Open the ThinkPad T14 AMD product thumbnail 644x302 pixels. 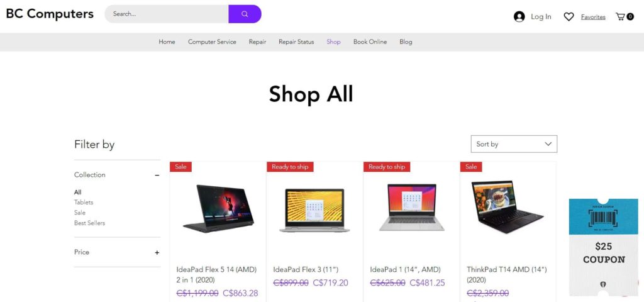508,207
